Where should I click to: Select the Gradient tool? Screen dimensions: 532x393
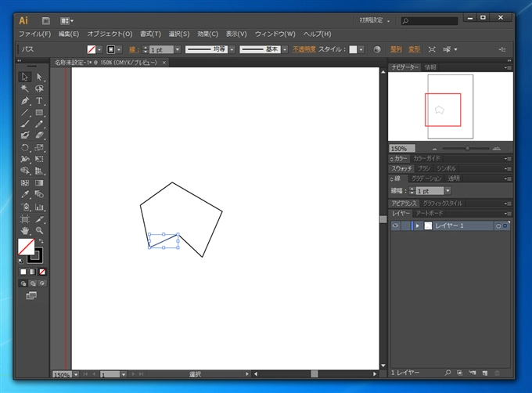(39, 183)
